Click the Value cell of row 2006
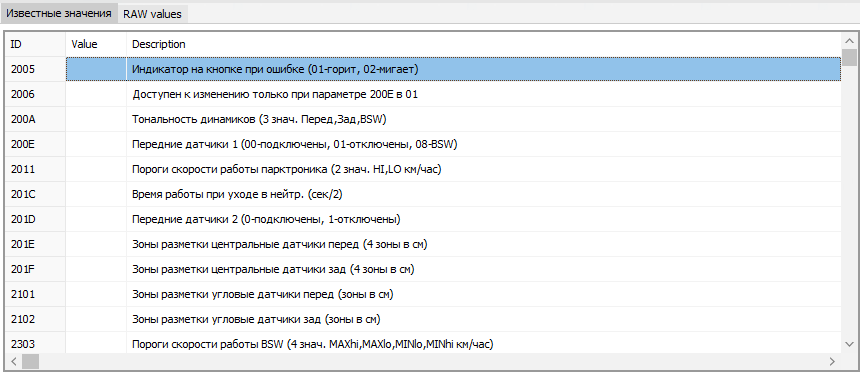The width and height of the screenshot is (860, 374). click(96, 94)
